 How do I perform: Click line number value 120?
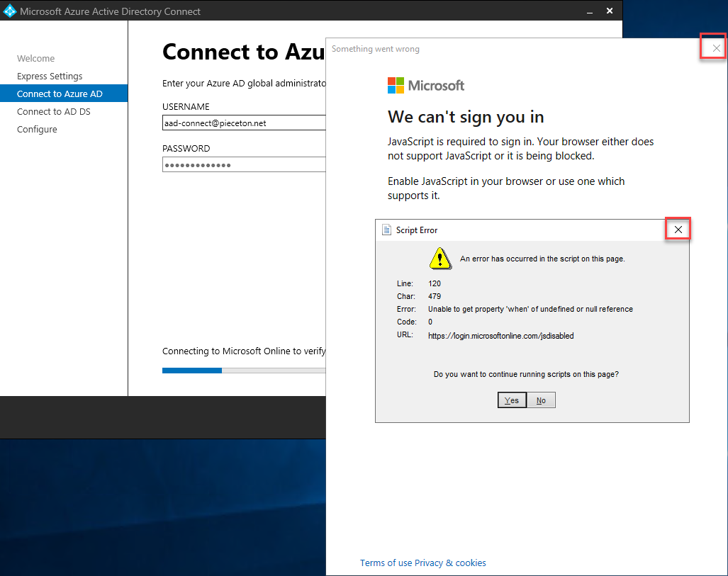point(435,283)
